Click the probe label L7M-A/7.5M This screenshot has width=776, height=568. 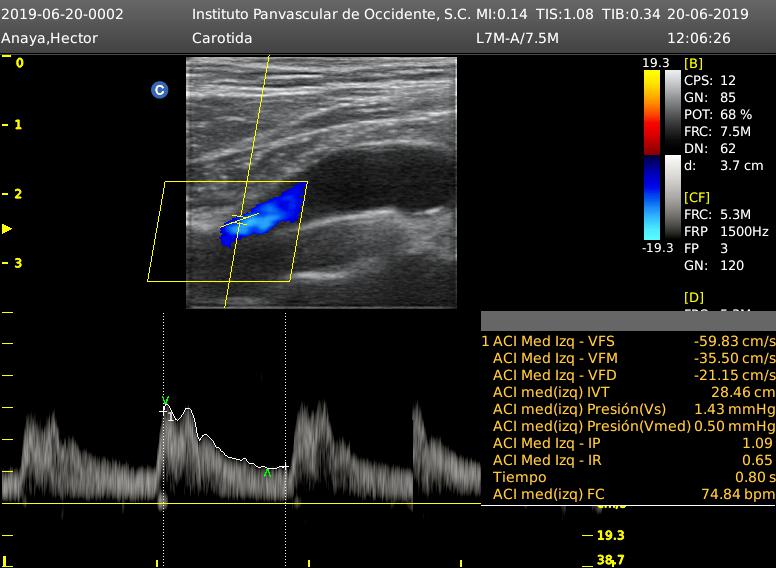[517, 38]
